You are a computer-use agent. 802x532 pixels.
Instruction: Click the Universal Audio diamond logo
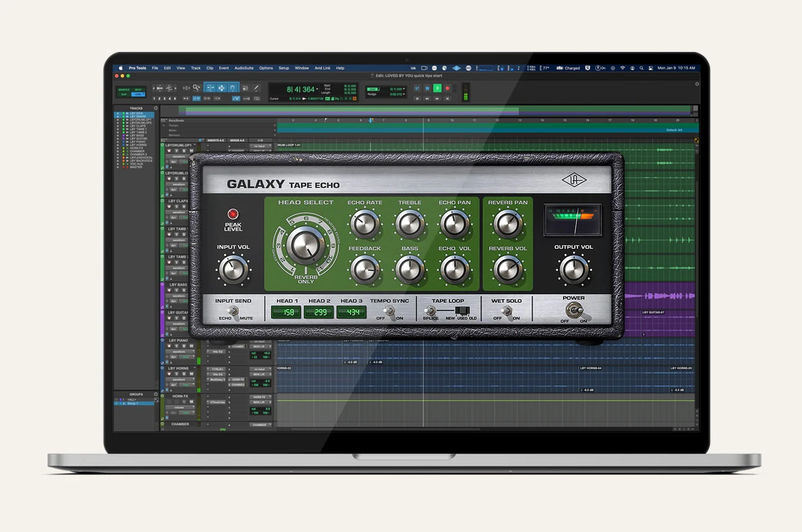click(x=574, y=180)
